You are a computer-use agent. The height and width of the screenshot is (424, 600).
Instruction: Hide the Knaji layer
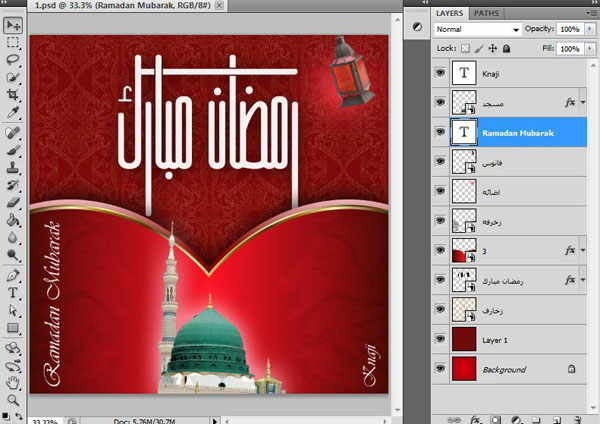tap(439, 73)
